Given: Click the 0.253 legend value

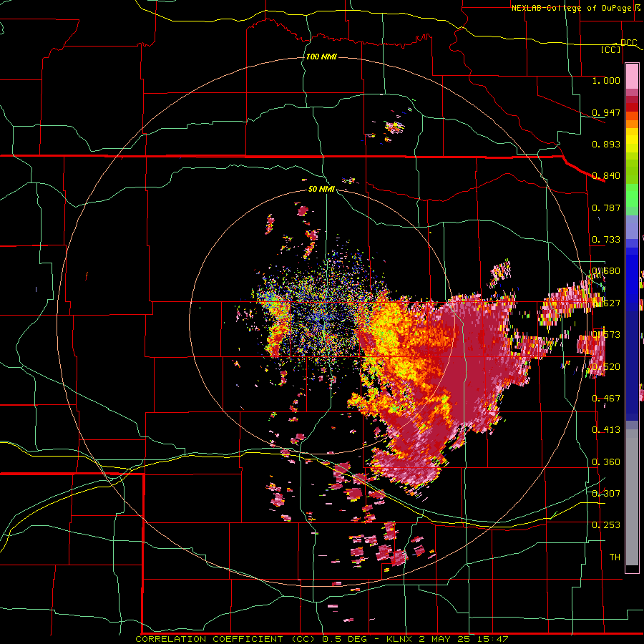Looking at the screenshot, I should pos(606,525).
